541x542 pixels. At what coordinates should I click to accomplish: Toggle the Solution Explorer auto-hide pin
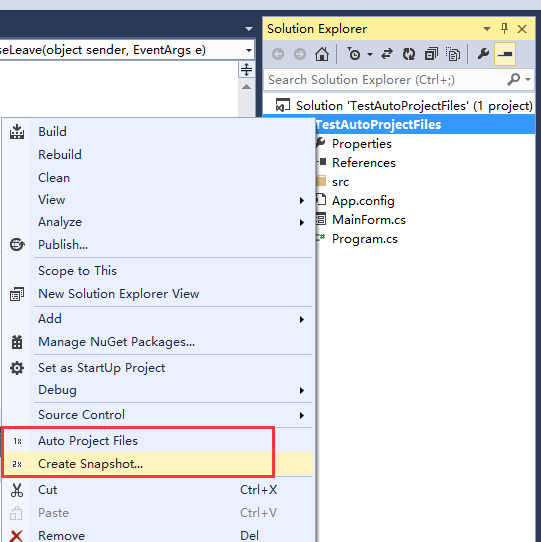click(x=504, y=29)
